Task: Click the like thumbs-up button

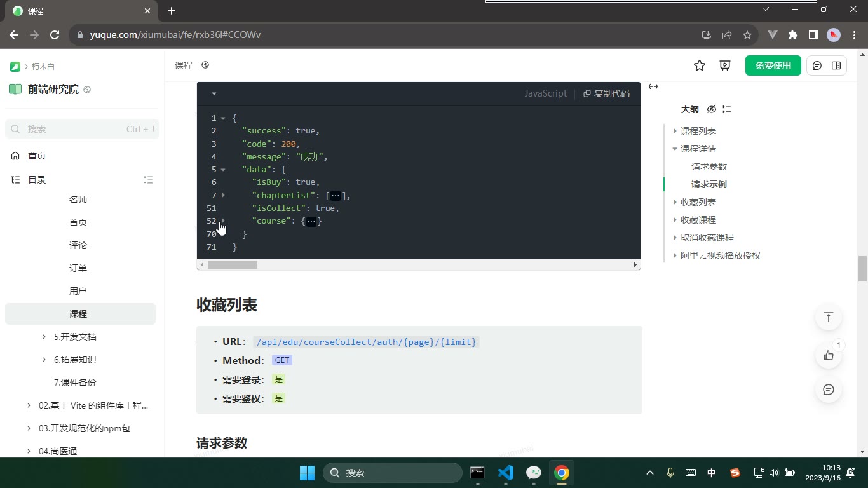Action: coord(829,356)
